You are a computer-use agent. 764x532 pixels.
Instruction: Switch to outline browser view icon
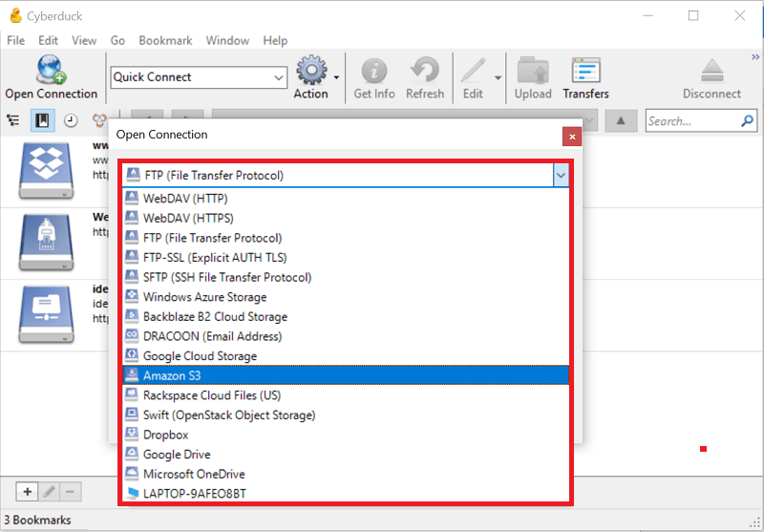(13, 120)
